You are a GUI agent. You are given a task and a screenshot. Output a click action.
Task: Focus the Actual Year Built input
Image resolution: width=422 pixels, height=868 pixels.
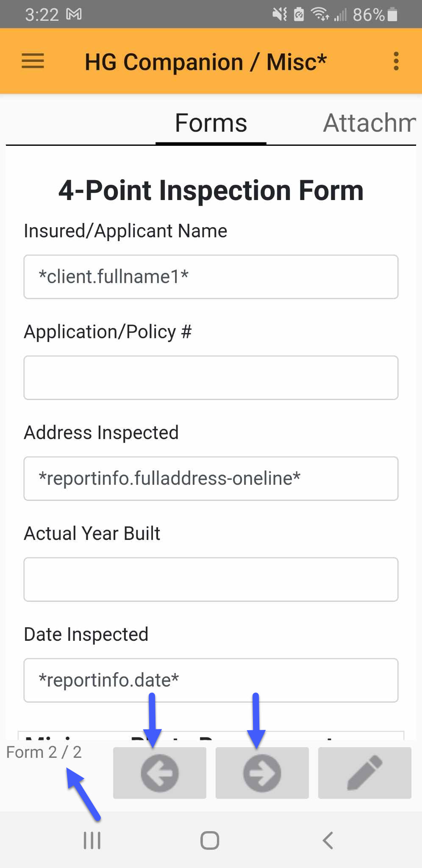tap(211, 579)
